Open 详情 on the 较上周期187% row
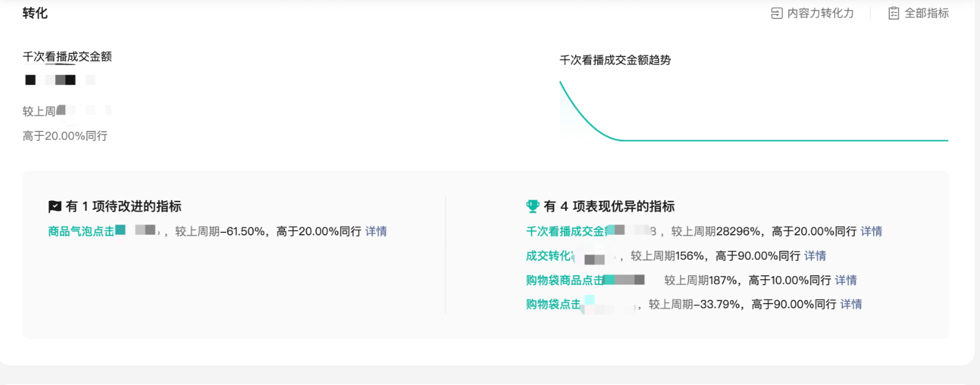 coord(846,280)
